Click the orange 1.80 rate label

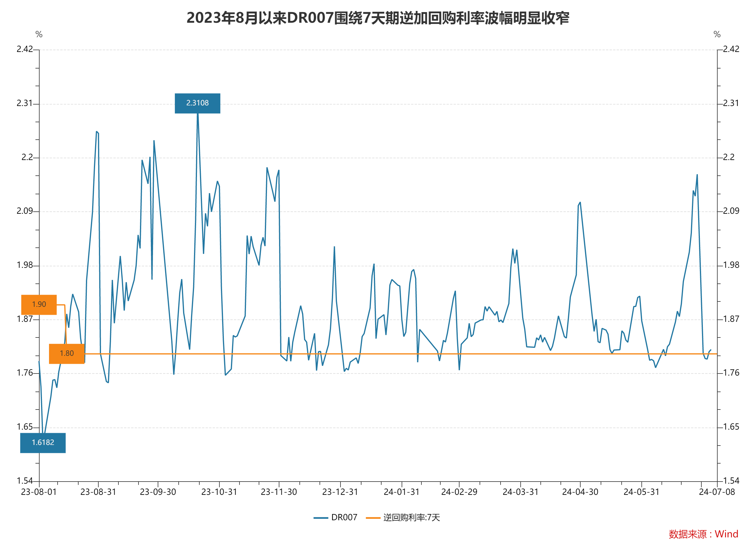67,354
